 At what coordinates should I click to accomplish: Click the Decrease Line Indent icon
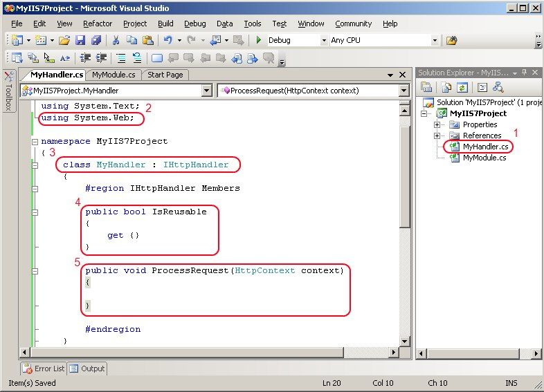[85, 58]
